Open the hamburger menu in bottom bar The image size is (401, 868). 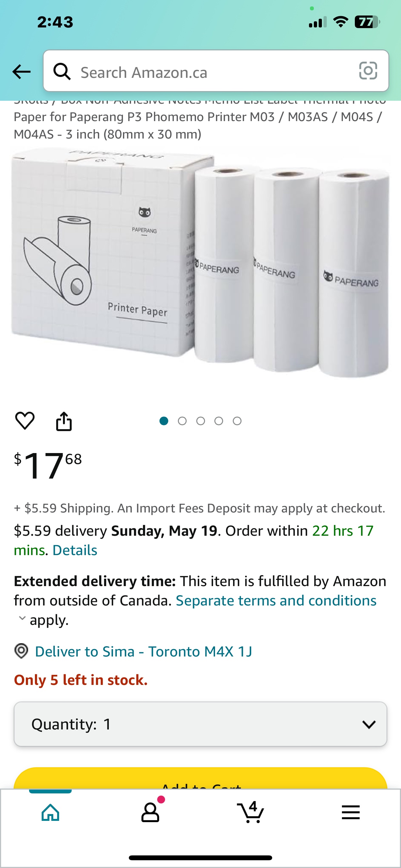351,812
